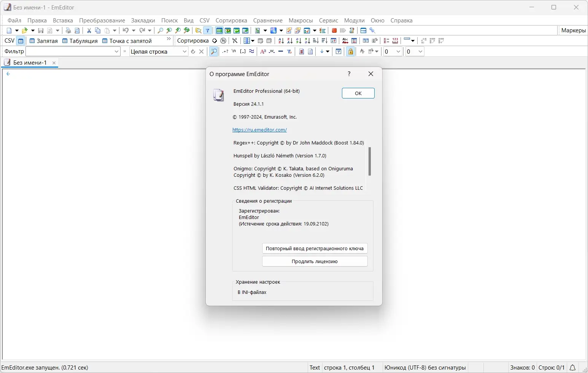
Task: Click the red macro record button
Action: (x=334, y=30)
